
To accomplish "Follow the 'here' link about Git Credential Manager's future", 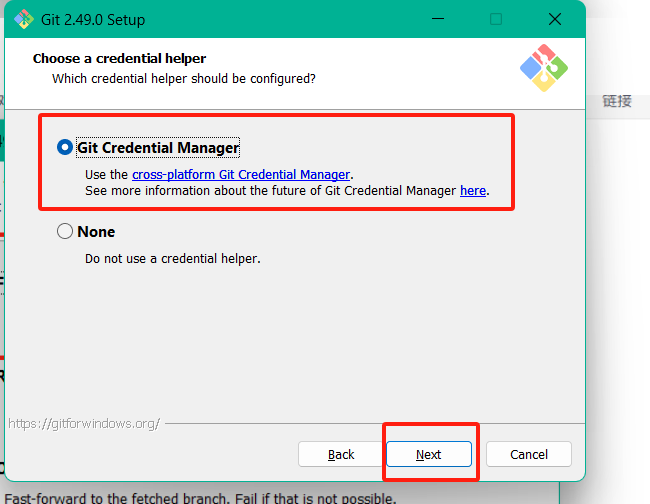I will click(473, 191).
